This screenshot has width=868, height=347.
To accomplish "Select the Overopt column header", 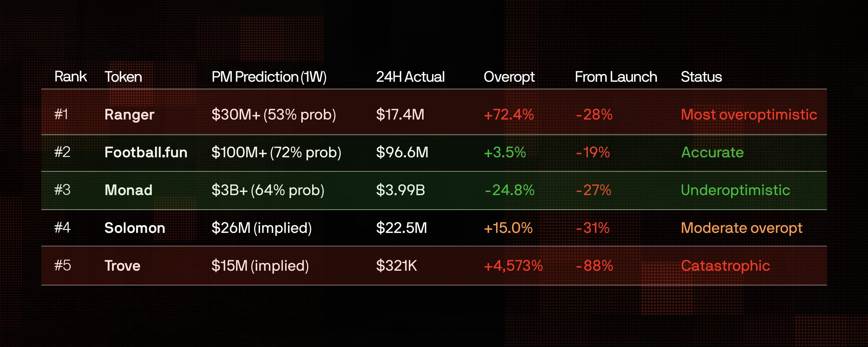I will (x=509, y=77).
